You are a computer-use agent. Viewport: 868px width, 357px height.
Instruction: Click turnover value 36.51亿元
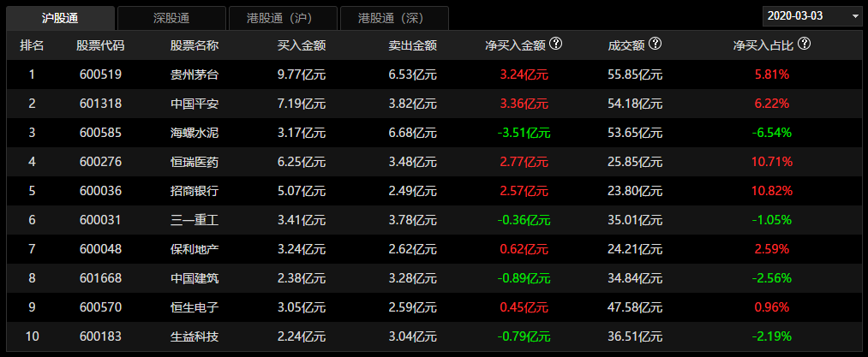pyautogui.click(x=635, y=336)
